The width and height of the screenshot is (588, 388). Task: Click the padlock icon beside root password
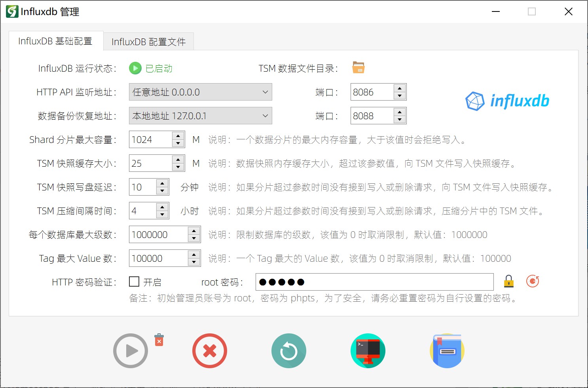coord(509,281)
